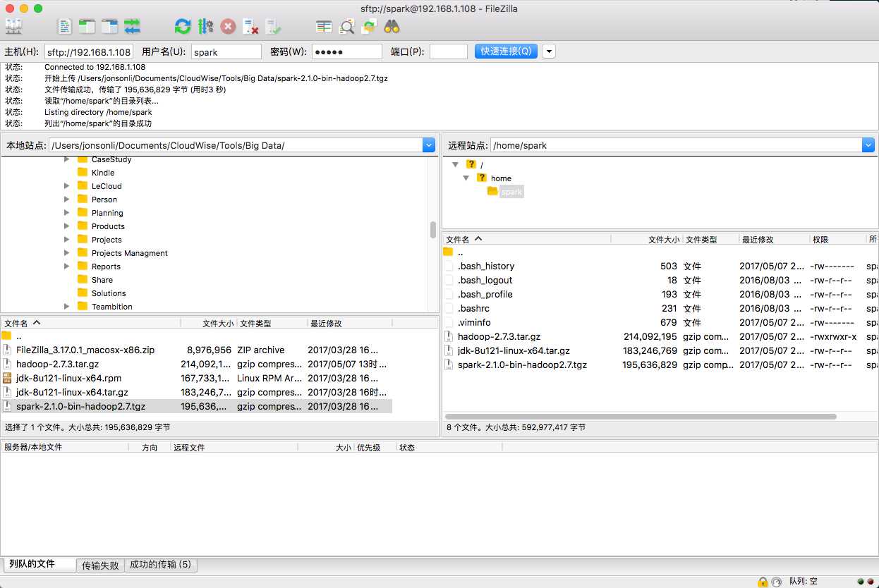Screen dimensions: 879x588
Task: Click the remote file list horizontal scrollbar
Action: click(x=641, y=417)
